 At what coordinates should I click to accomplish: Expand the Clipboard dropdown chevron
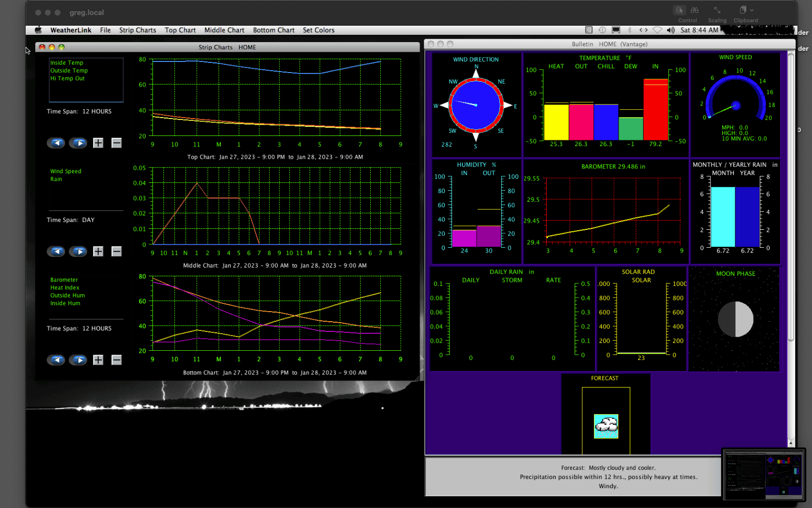(x=752, y=10)
